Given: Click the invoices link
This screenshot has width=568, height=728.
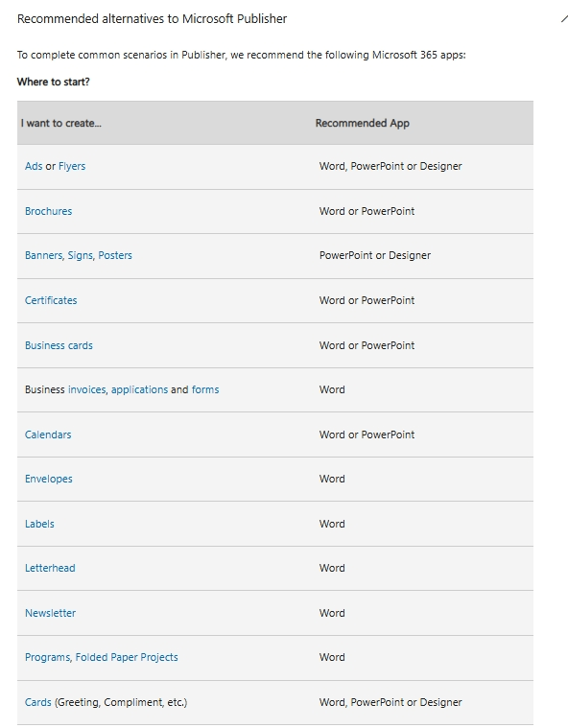Looking at the screenshot, I should pos(87,389).
